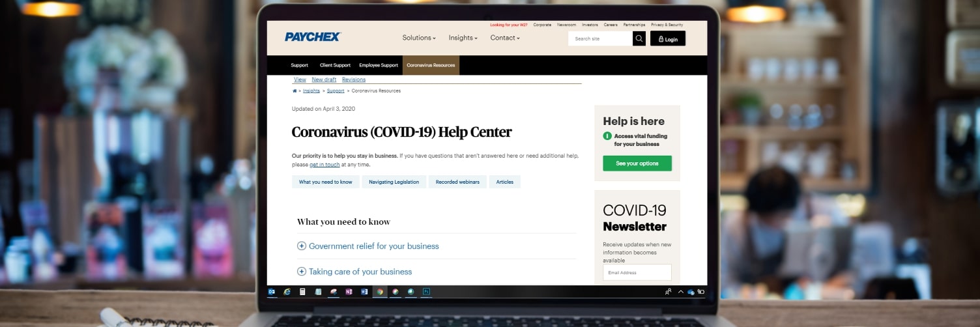Select the Support tab in the black bar
This screenshot has height=327, width=980.
point(300,65)
